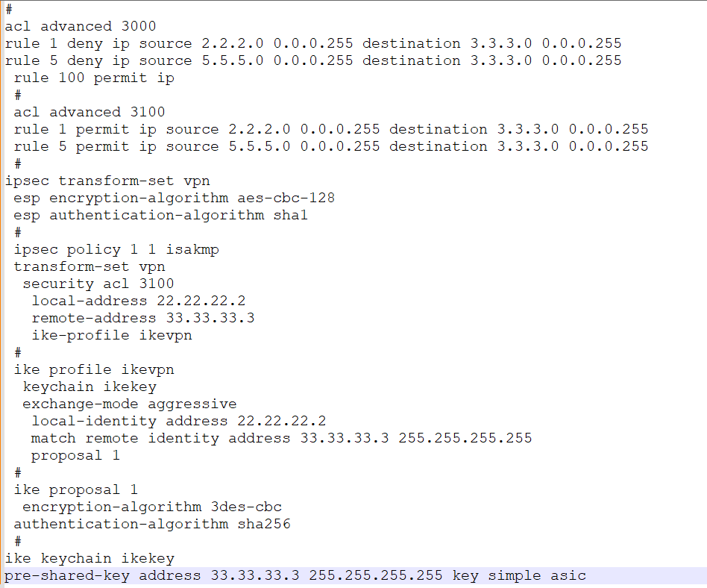Click the 'rule 5 permit ip' line

330,146
